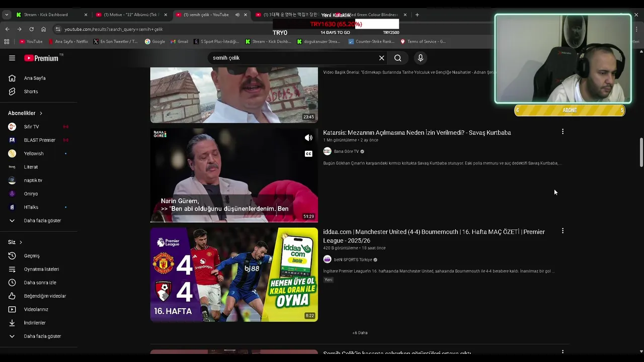This screenshot has width=644, height=362.
Task: Open the YouTube bookmark
Action: [x=31, y=42]
